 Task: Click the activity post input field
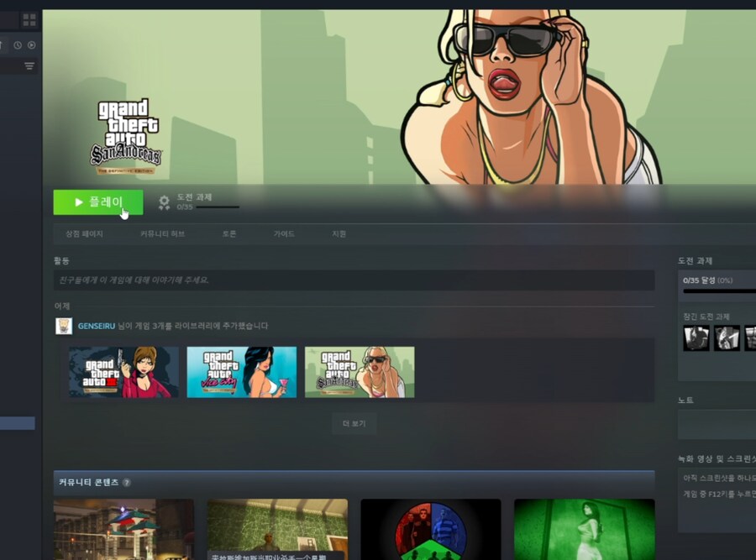(x=353, y=280)
